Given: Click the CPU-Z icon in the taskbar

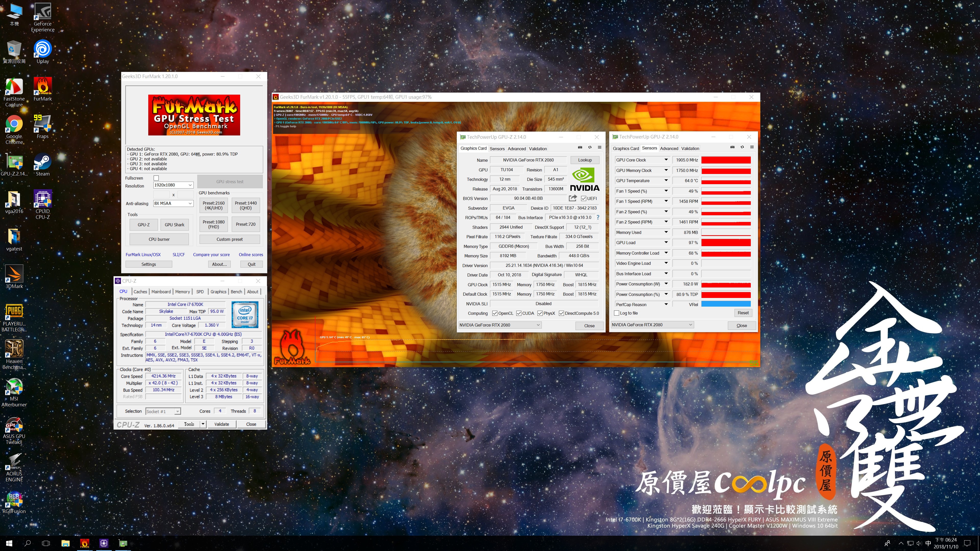Looking at the screenshot, I should [104, 543].
